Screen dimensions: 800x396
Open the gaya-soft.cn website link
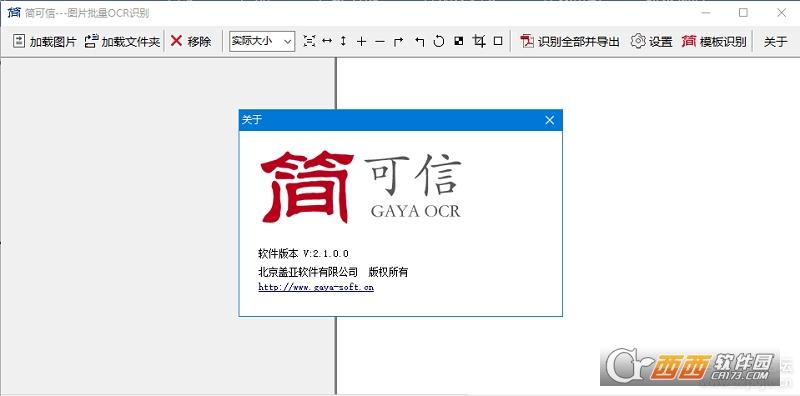(316, 287)
